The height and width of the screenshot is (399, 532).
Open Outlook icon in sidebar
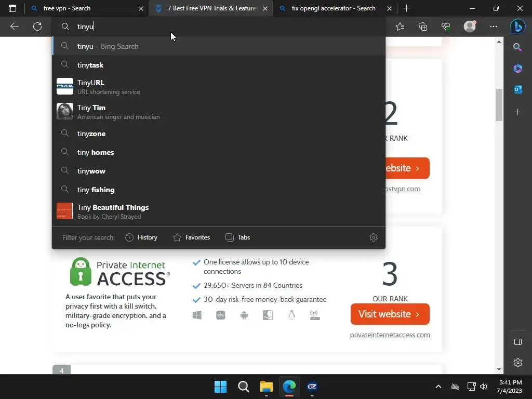click(518, 89)
